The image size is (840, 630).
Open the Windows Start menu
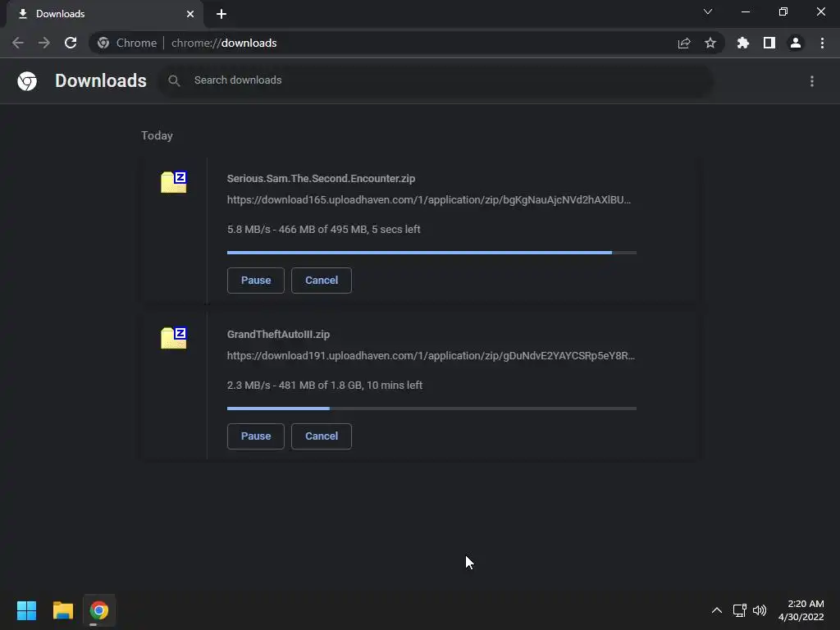coord(26,610)
